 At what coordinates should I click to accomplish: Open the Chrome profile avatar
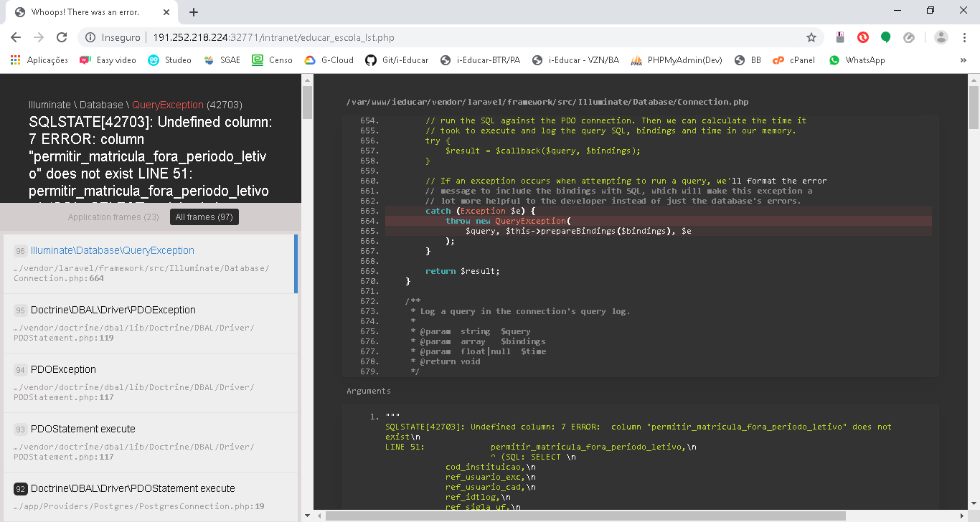(x=941, y=37)
